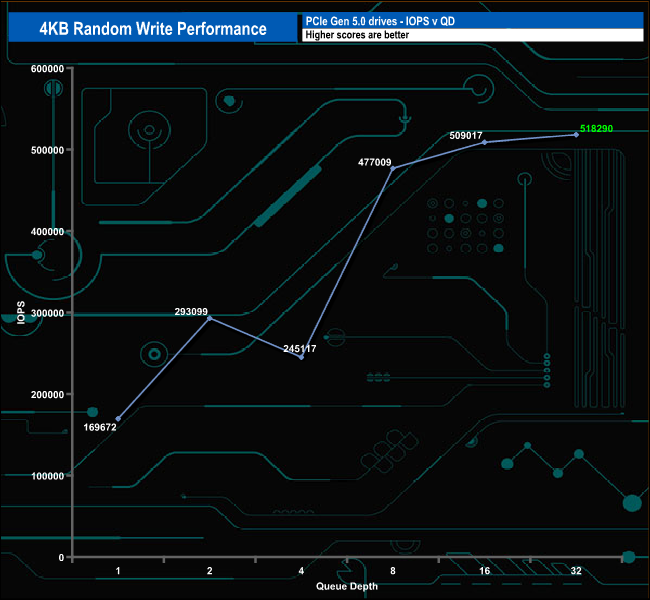Click the 400000 y-axis label
Screen dimensions: 650x600
[x=47, y=232]
